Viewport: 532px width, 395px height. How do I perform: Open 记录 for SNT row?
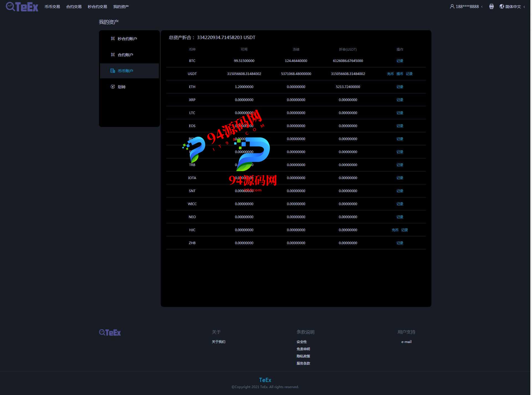[x=400, y=191]
